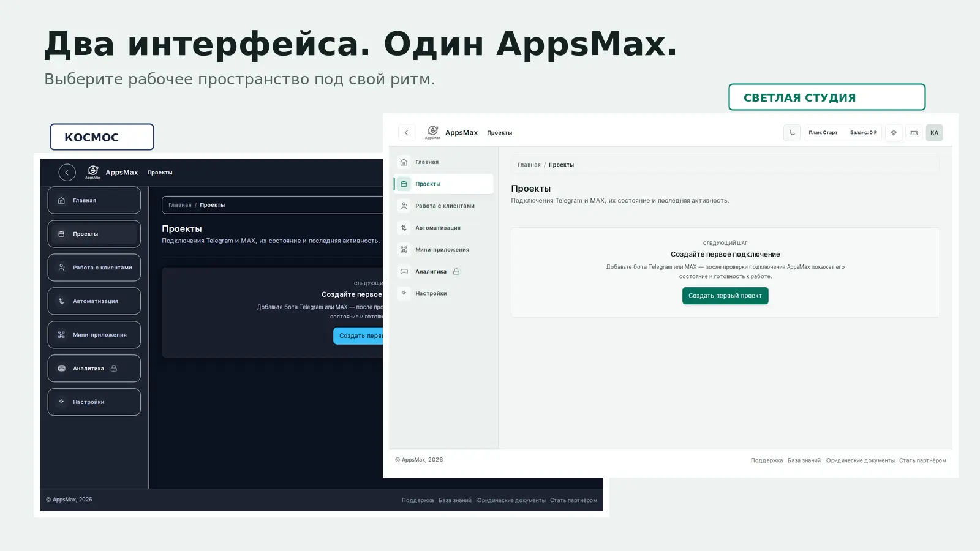Image resolution: width=980 pixels, height=551 pixels.
Task: Click the lock icon beside Аналитика, light sidebar
Action: point(456,272)
